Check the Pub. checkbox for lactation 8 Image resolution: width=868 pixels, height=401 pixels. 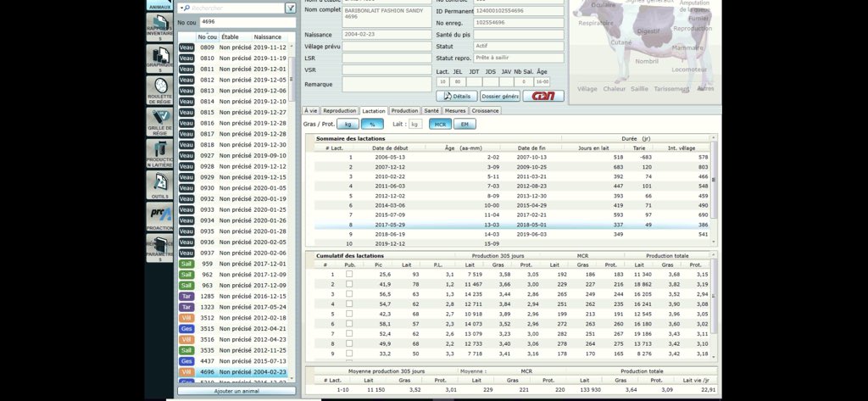[x=349, y=344]
